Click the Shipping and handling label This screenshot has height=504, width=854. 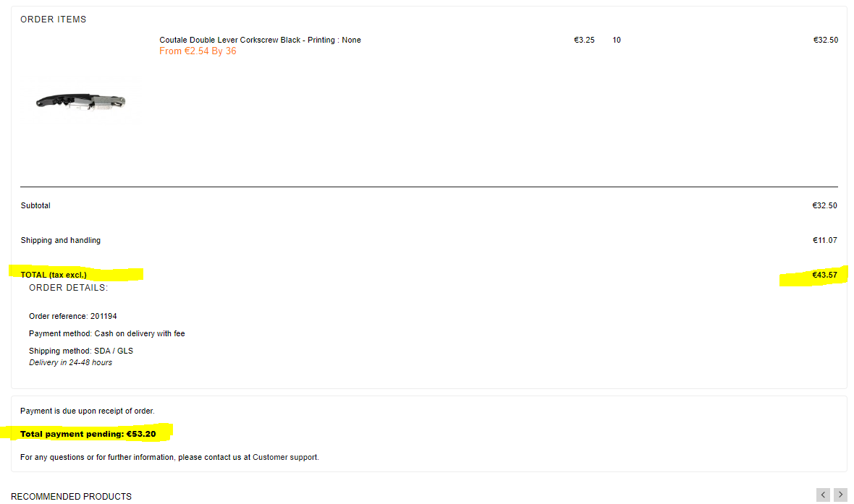coord(61,240)
